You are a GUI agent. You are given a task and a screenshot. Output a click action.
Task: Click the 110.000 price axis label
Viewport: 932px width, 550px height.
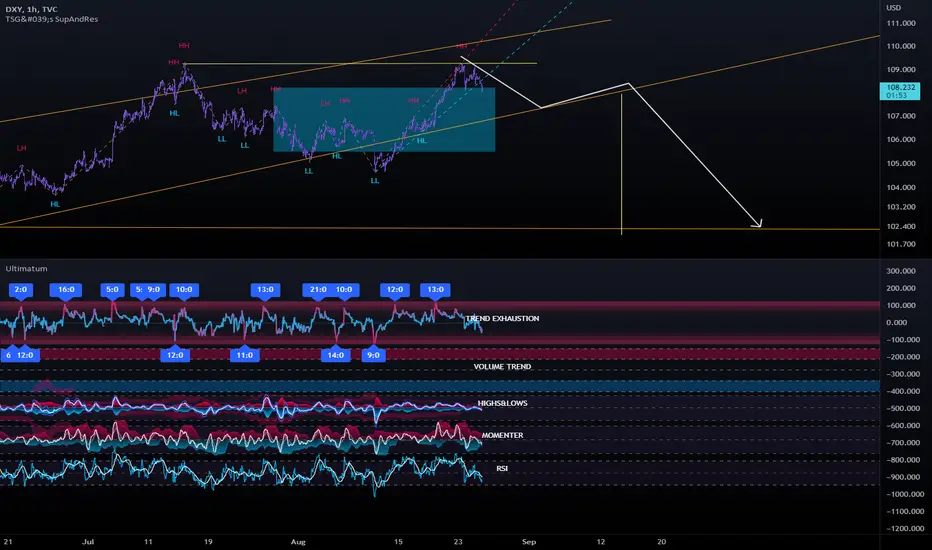901,46
